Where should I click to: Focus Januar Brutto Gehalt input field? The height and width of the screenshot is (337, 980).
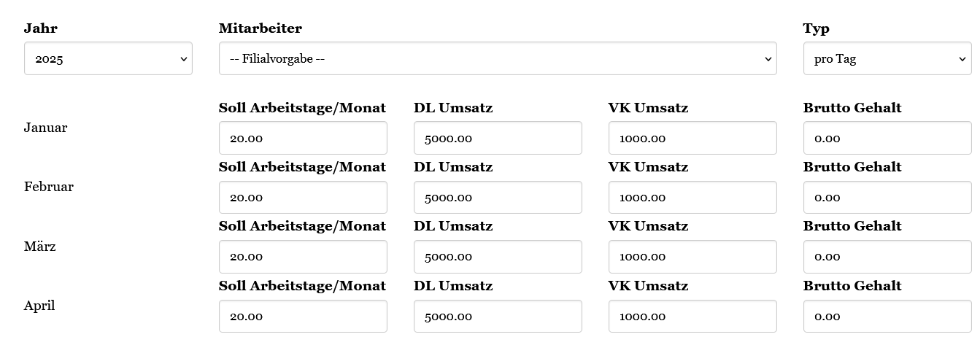(887, 138)
